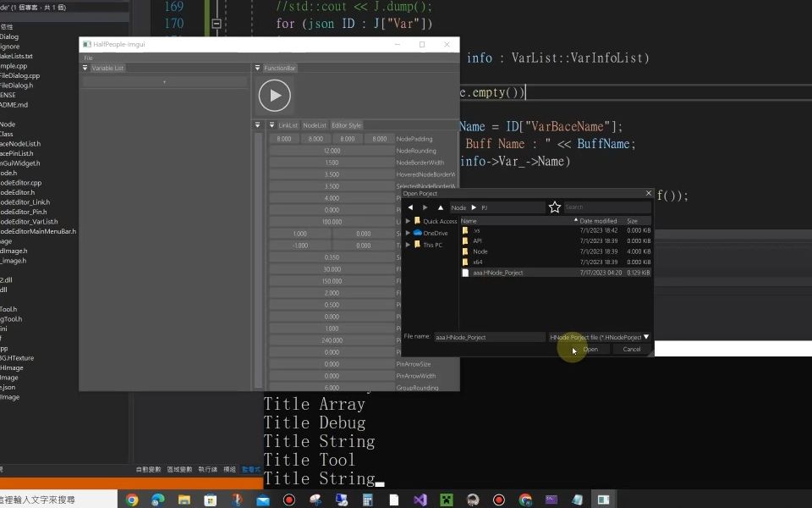Click the Windows search box in the taskbar
812x508 pixels.
pyautogui.click(x=58, y=500)
